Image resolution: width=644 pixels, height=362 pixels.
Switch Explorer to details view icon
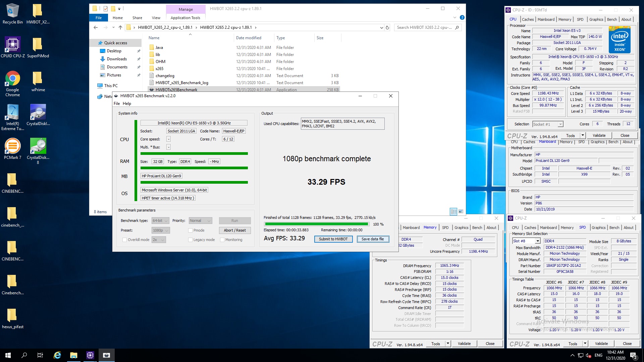tap(453, 212)
